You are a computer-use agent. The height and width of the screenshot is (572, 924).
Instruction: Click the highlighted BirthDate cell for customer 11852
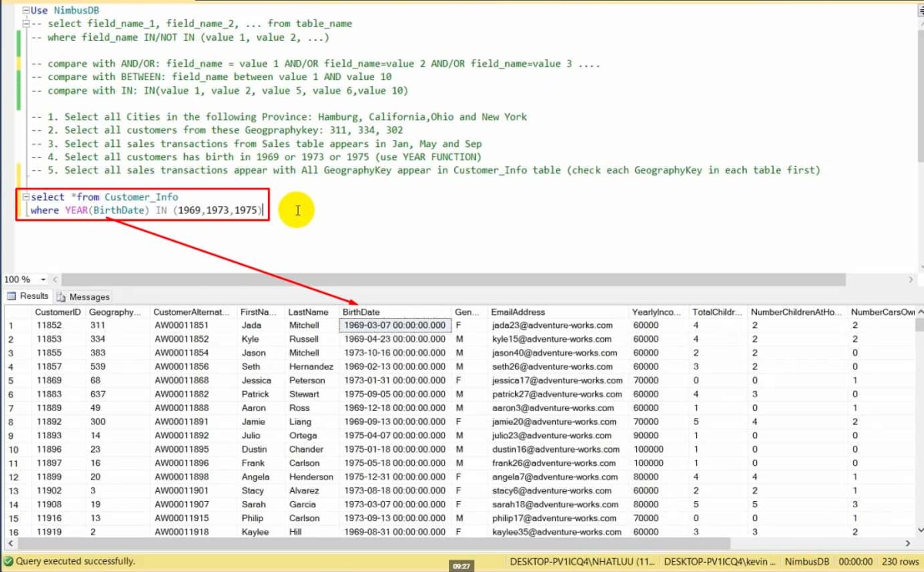(395, 325)
